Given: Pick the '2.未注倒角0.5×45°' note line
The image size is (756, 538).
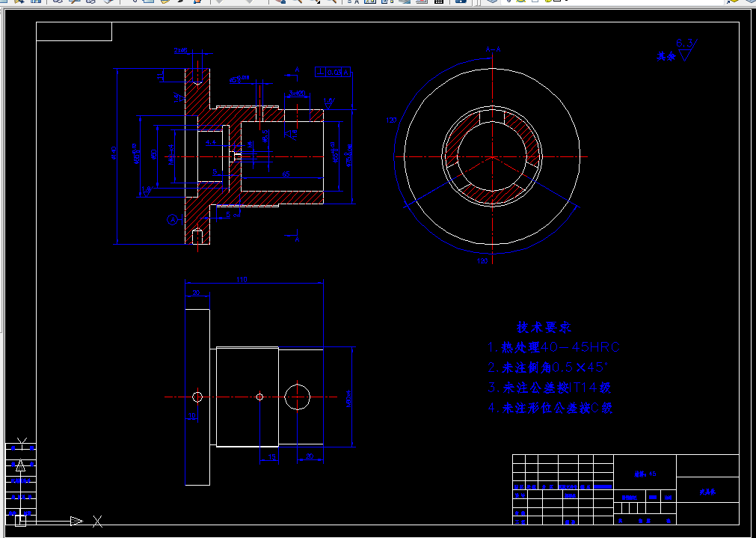Looking at the screenshot, I should 547,367.
